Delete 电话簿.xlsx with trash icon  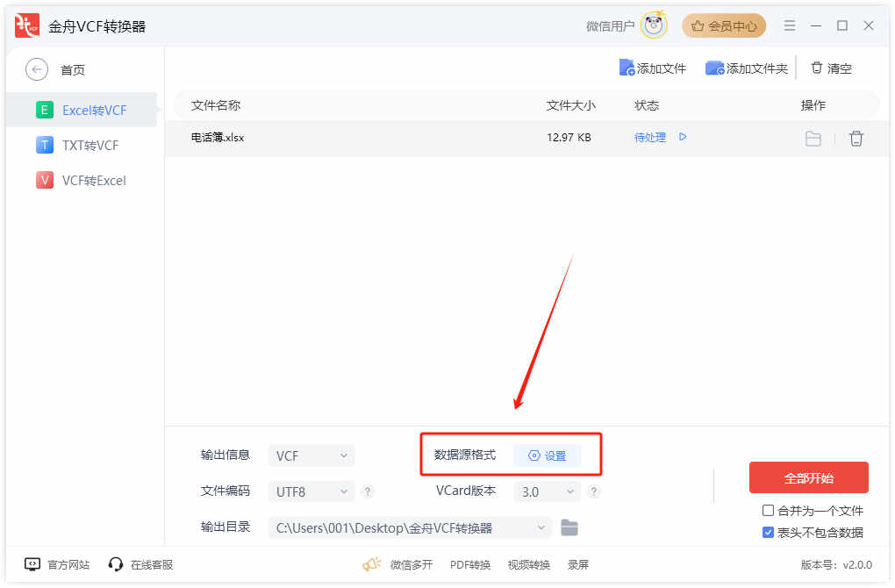[856, 138]
